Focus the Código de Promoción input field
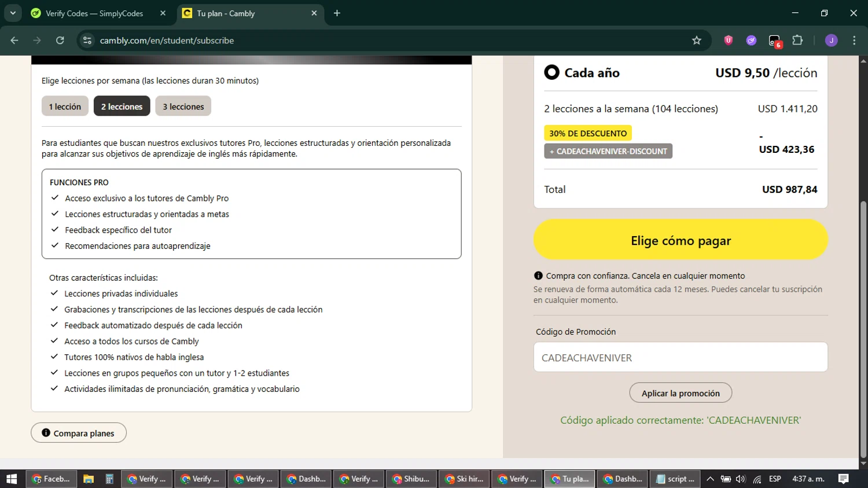This screenshot has width=868, height=488. pyautogui.click(x=681, y=357)
